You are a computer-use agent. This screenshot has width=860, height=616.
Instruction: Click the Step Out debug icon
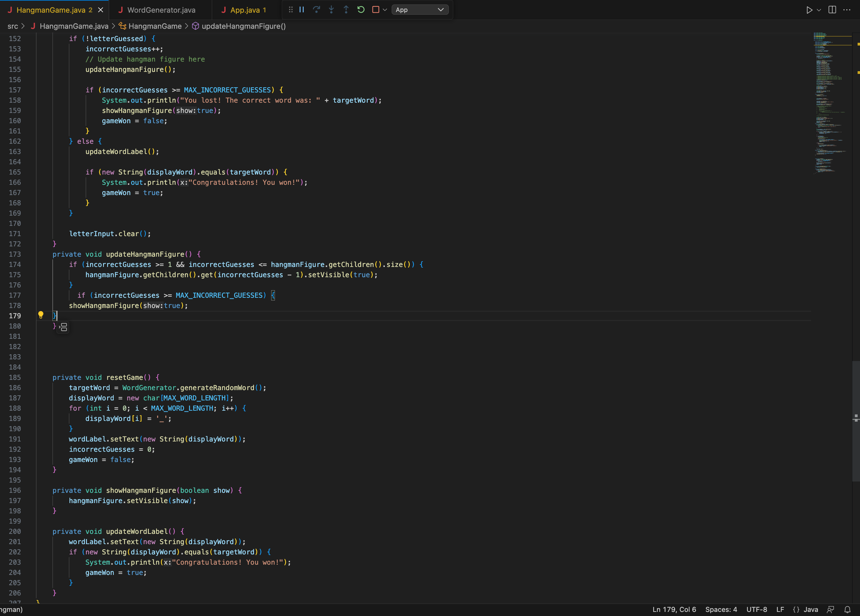[x=346, y=10]
